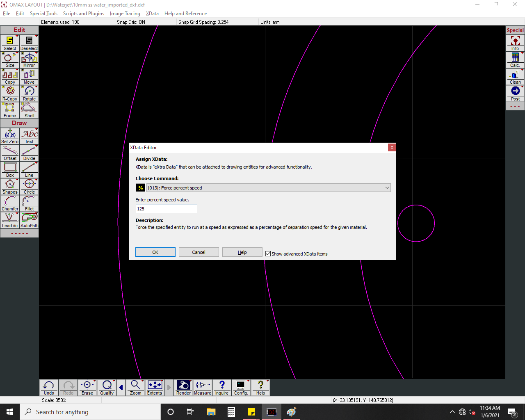Activate the Zoom tool
Viewport: 525px width, 420px height.
coord(135,388)
